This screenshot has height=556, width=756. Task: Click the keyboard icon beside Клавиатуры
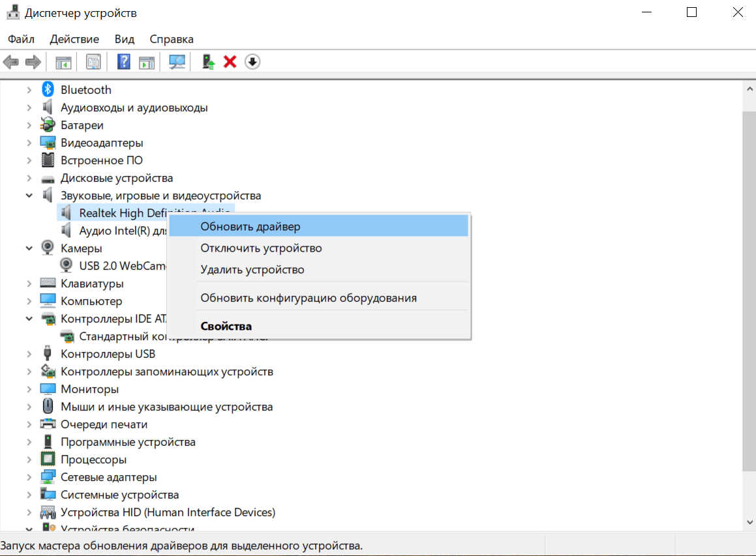click(x=48, y=283)
